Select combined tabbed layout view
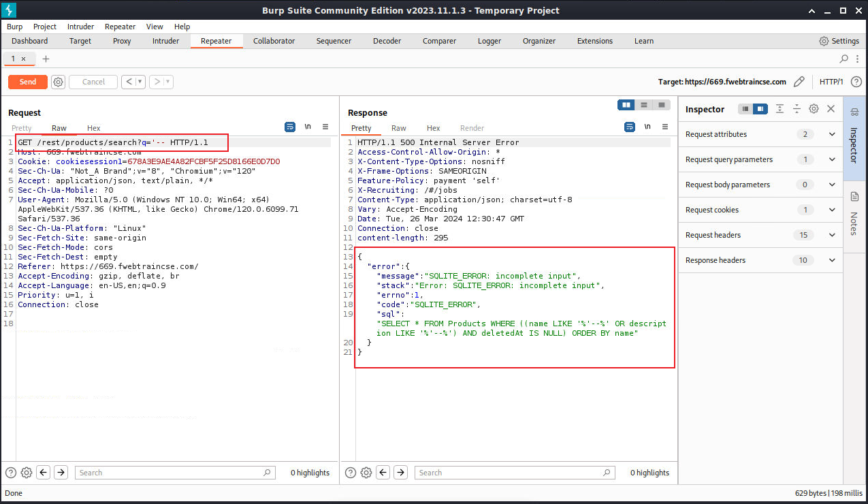 661,105
